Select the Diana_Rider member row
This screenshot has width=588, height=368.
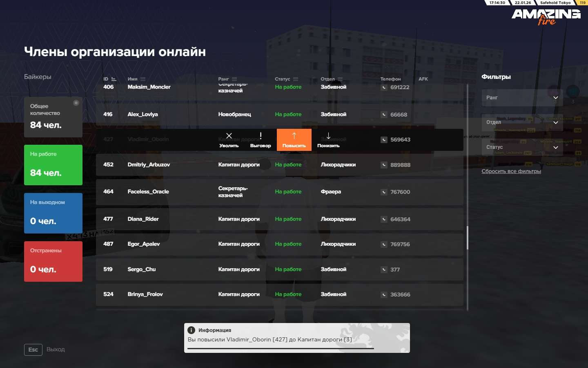[x=279, y=219]
